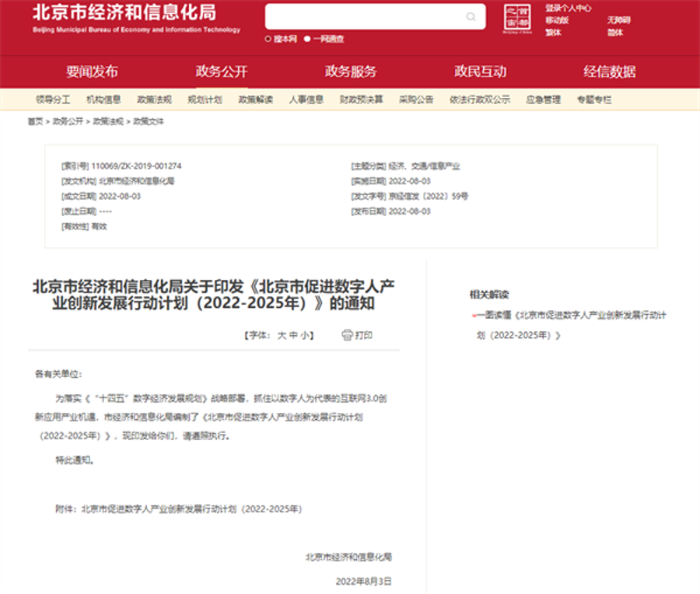Click the 附件 attachment line
The width and height of the screenshot is (700, 594).
pos(179,509)
